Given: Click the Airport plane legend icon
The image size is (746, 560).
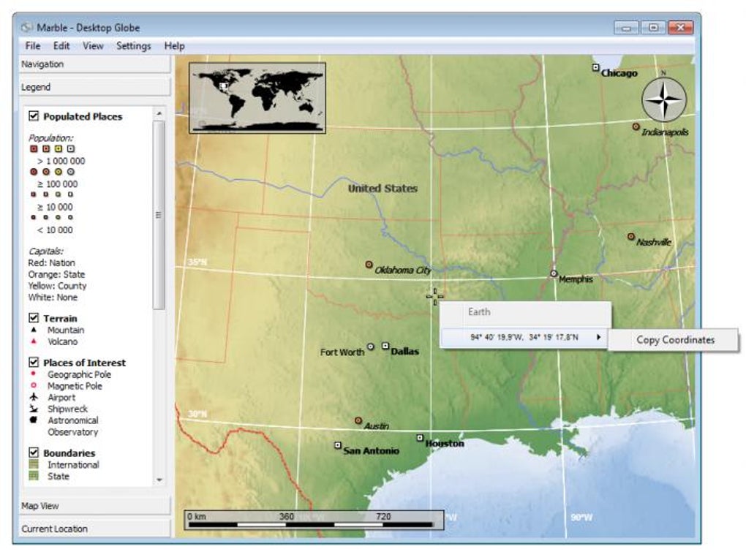Looking at the screenshot, I should 34,396.
